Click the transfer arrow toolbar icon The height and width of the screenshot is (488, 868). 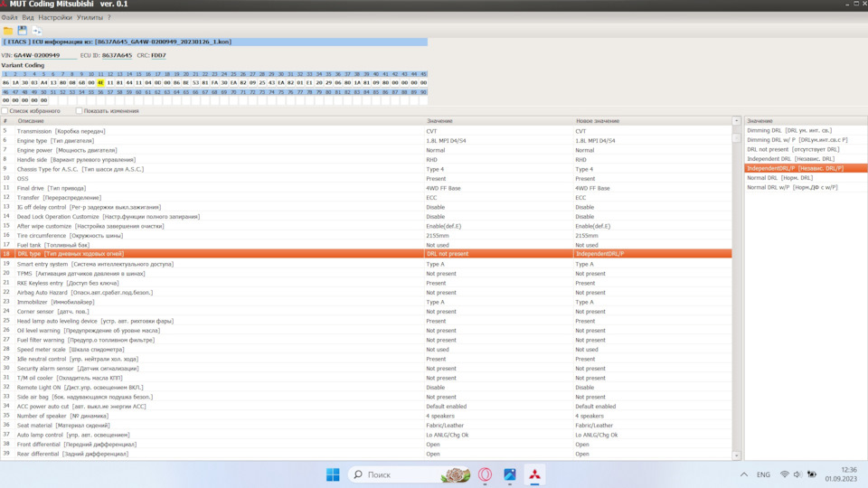tap(36, 31)
